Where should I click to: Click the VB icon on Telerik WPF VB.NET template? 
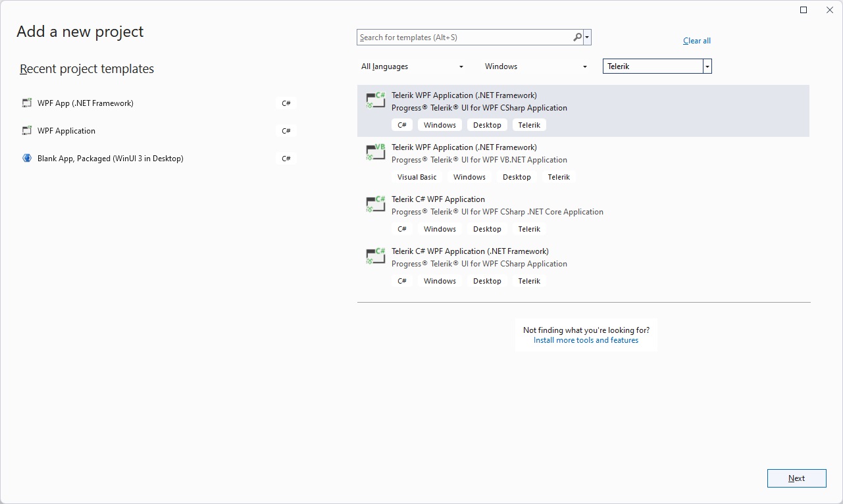pyautogui.click(x=375, y=152)
